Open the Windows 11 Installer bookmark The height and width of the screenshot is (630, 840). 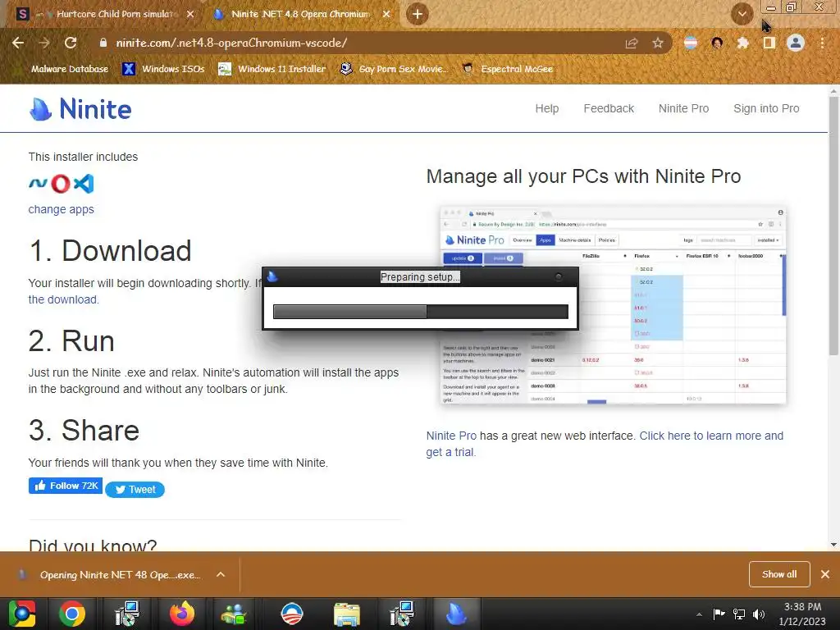click(272, 69)
